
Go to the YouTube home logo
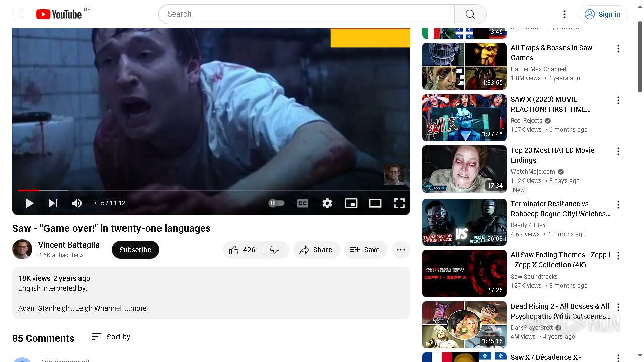[59, 14]
